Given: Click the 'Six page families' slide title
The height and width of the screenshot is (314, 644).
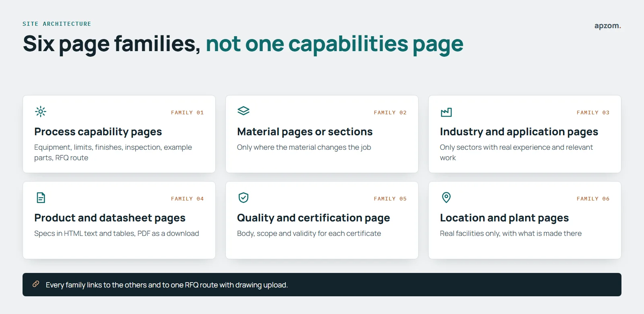Looking at the screenshot, I should [x=243, y=44].
